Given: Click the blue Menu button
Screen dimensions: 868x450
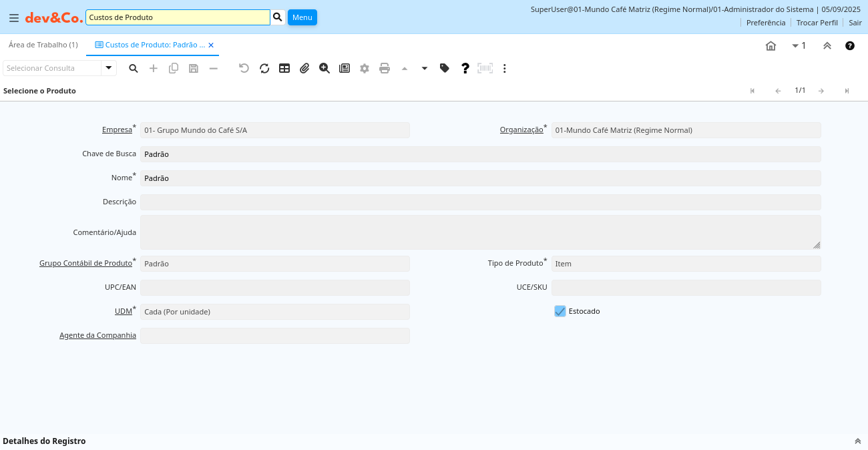Looking at the screenshot, I should (x=302, y=17).
